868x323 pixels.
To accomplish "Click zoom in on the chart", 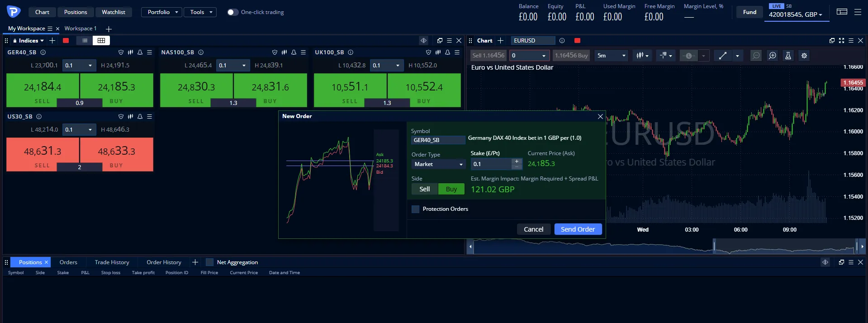I will coord(773,56).
